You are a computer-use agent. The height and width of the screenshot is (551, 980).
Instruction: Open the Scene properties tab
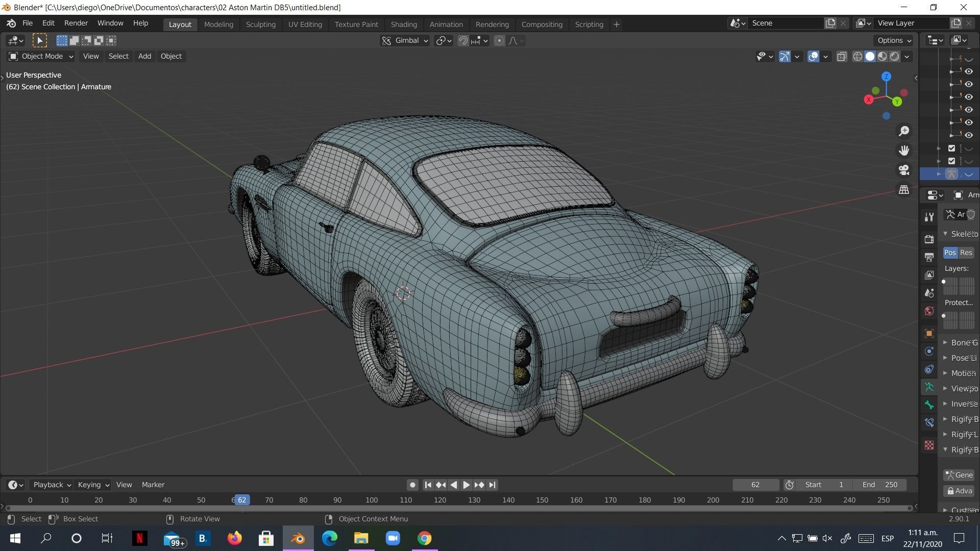[x=929, y=293]
